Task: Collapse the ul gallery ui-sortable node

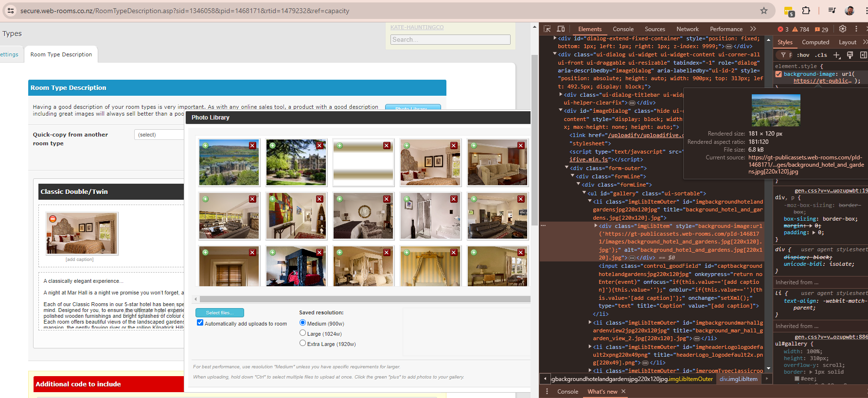Action: tap(584, 193)
